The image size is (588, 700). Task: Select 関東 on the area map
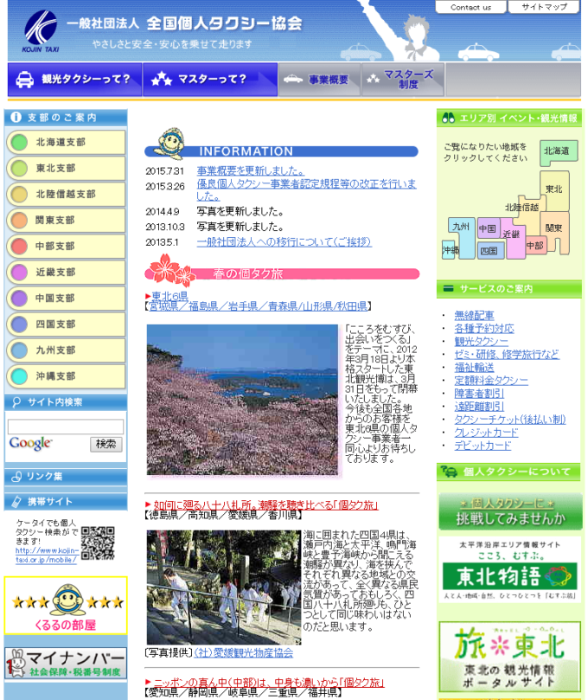(554, 228)
